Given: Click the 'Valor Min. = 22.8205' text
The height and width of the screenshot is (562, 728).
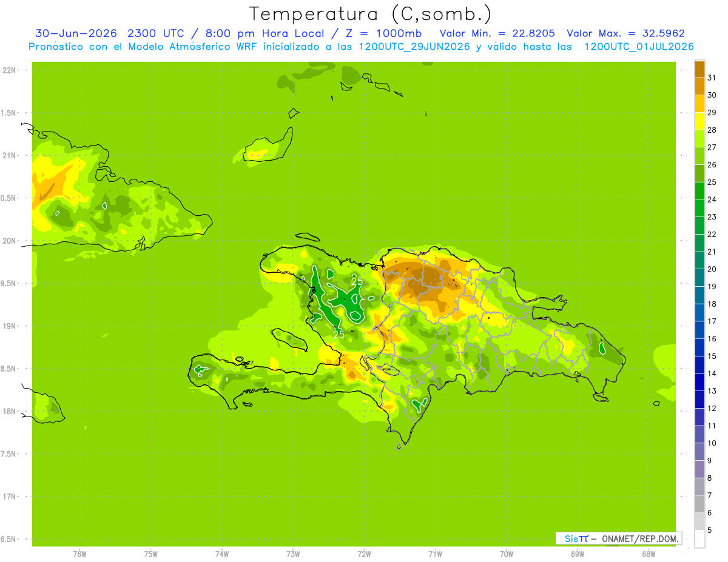Looking at the screenshot, I should [497, 33].
